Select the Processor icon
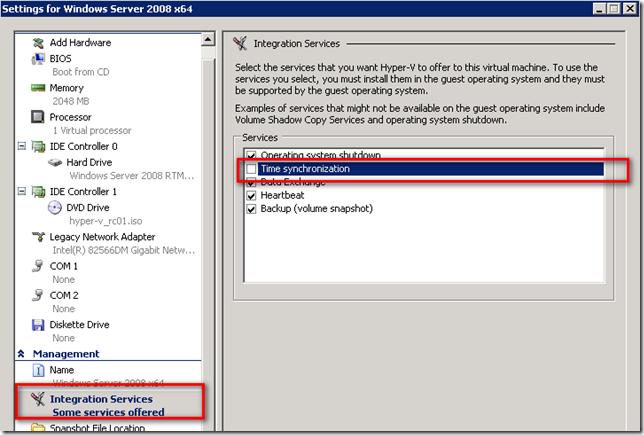Image resolution: width=644 pixels, height=435 pixels. [37, 117]
